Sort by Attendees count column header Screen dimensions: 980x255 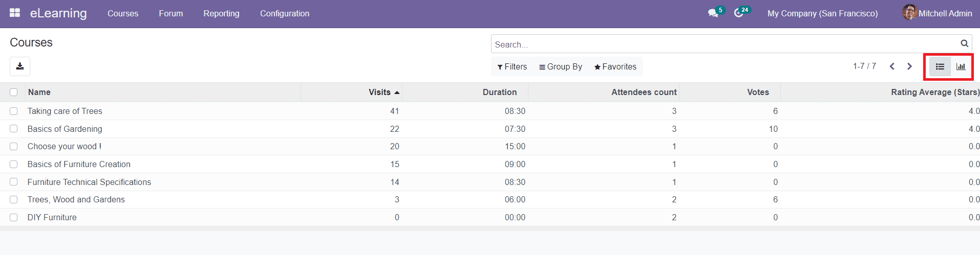[x=644, y=92]
